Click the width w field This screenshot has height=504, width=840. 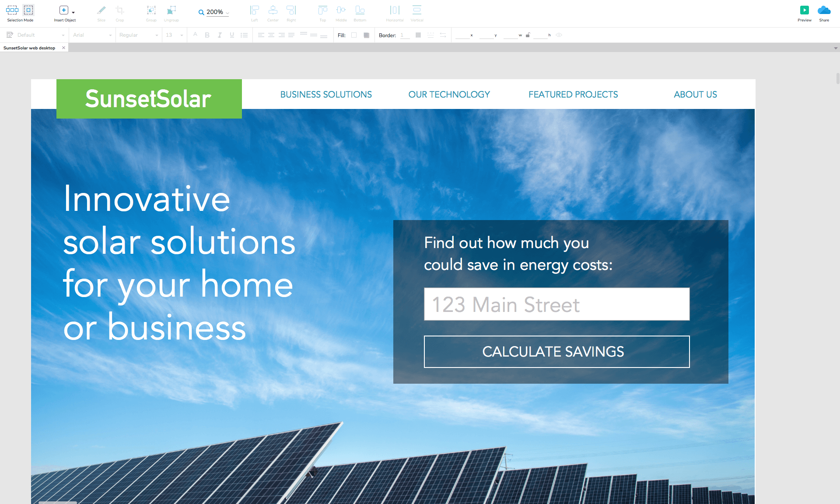point(511,35)
